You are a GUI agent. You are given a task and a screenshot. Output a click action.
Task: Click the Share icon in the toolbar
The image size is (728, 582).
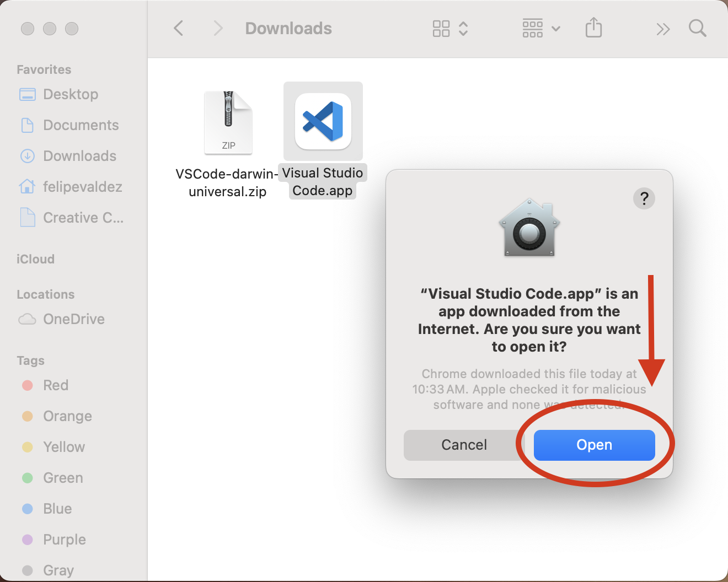pyautogui.click(x=593, y=28)
